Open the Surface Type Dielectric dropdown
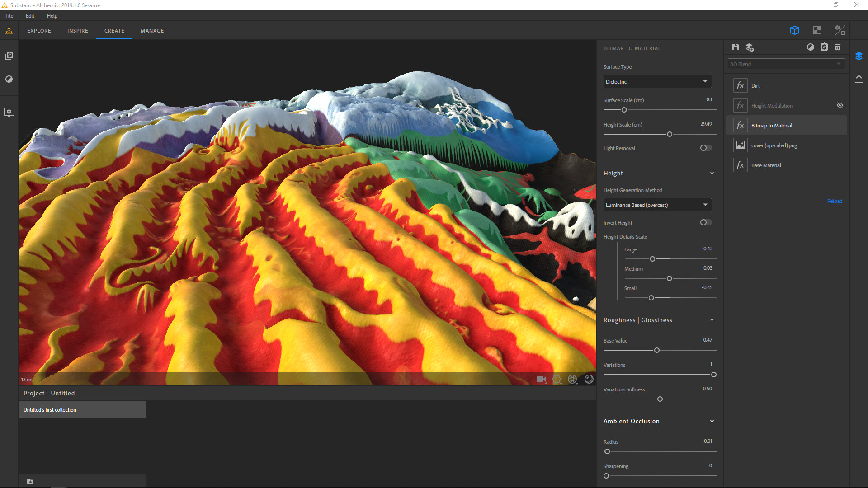This screenshot has width=868, height=488. coord(657,81)
